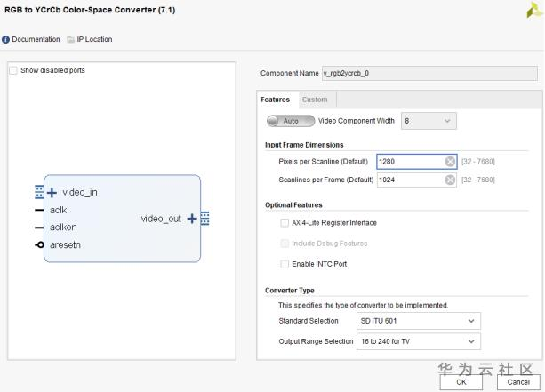Viewport: 545px width, 392px height.
Task: Select the Features tab
Action: (276, 100)
